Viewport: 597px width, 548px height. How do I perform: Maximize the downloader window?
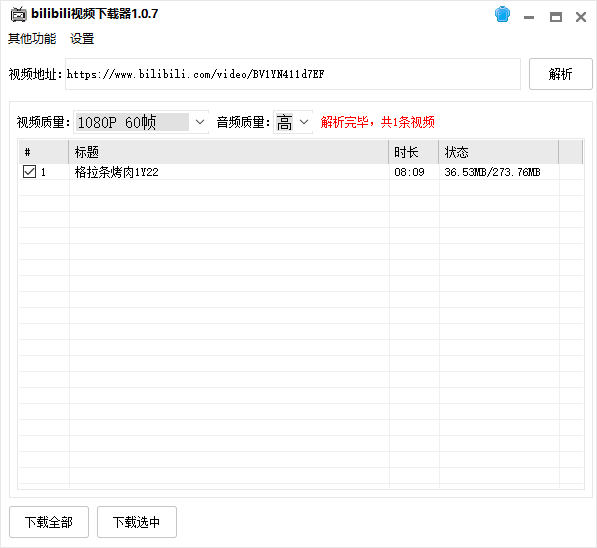[x=556, y=17]
